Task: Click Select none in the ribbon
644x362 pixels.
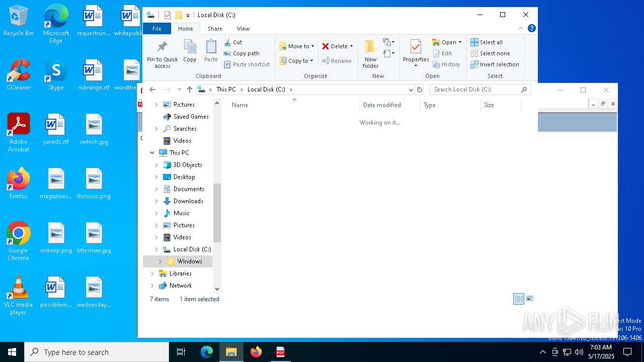Action: tap(490, 53)
